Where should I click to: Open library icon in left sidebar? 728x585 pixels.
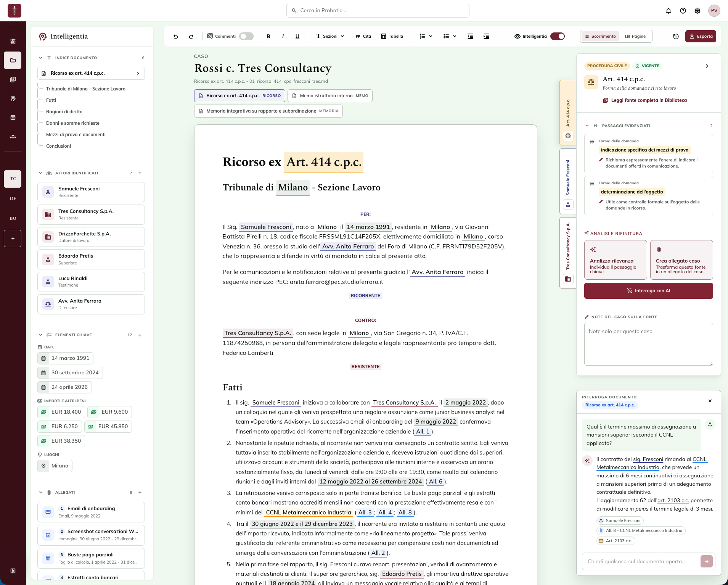pyautogui.click(x=13, y=79)
